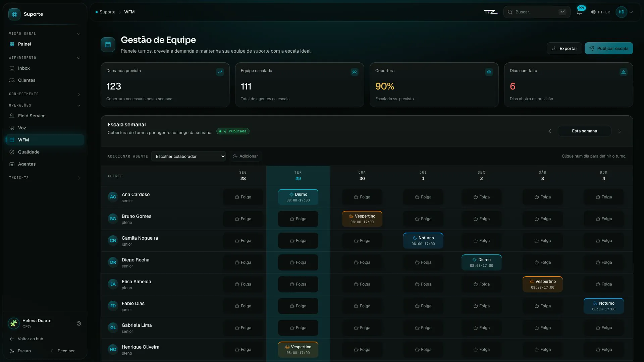Collapse the Atendimento section
This screenshot has height=362, width=644.
coord(45,58)
